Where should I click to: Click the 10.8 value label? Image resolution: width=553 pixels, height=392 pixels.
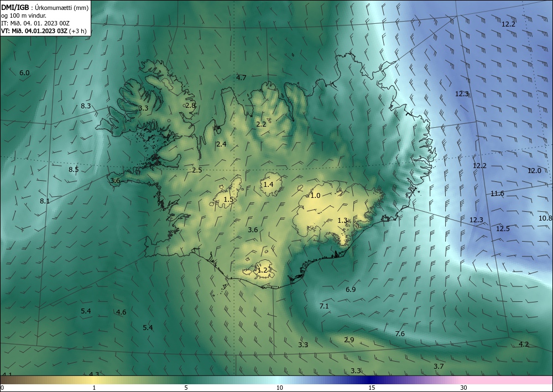[546, 218]
